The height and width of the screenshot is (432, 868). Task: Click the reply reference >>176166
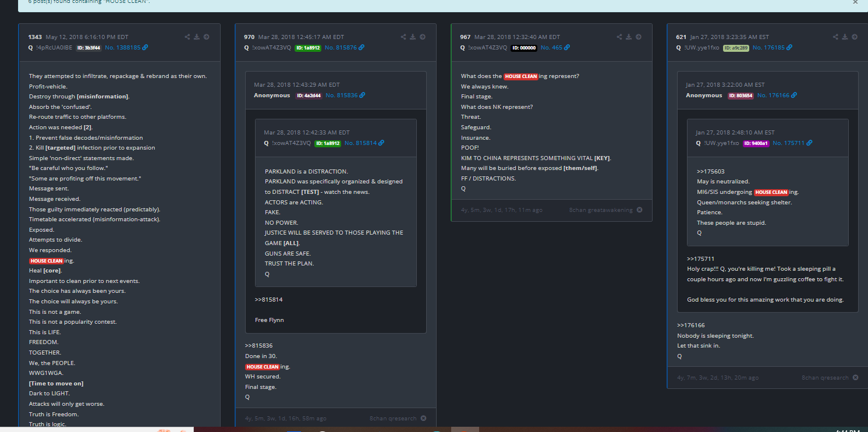(x=690, y=325)
